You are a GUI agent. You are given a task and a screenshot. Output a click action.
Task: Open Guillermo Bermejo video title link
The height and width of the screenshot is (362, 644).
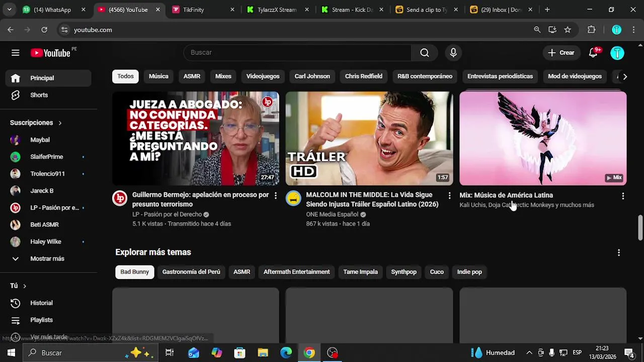[200, 200]
